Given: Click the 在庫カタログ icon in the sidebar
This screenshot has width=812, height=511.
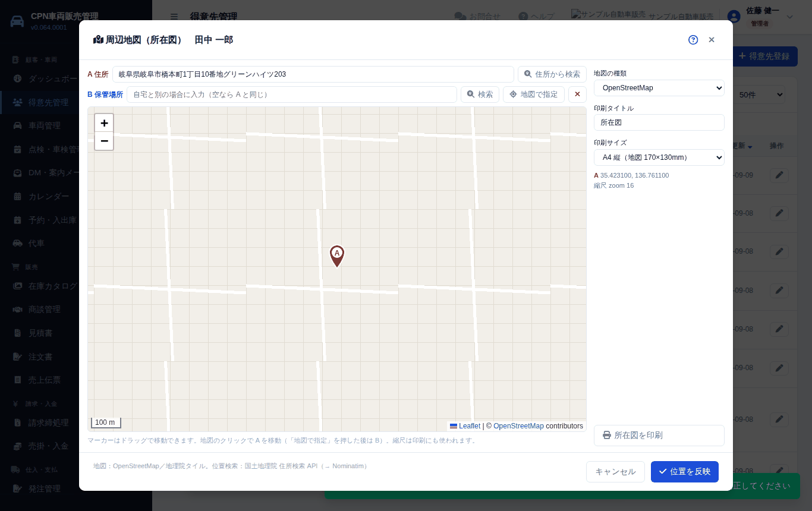Looking at the screenshot, I should (x=17, y=286).
